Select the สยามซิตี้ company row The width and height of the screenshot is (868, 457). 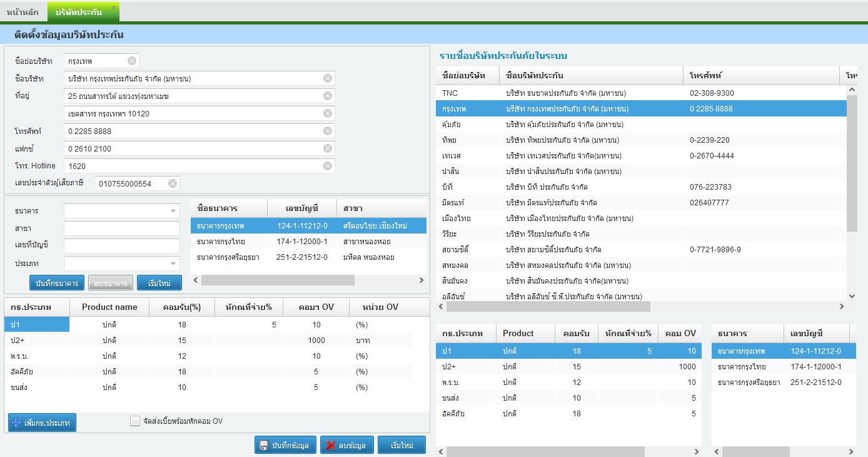[x=641, y=249]
